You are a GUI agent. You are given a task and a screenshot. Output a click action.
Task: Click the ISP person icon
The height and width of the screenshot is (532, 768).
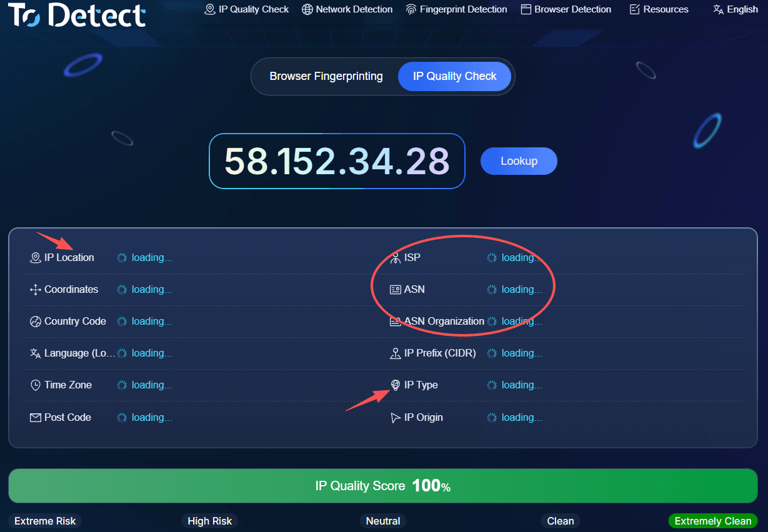395,258
